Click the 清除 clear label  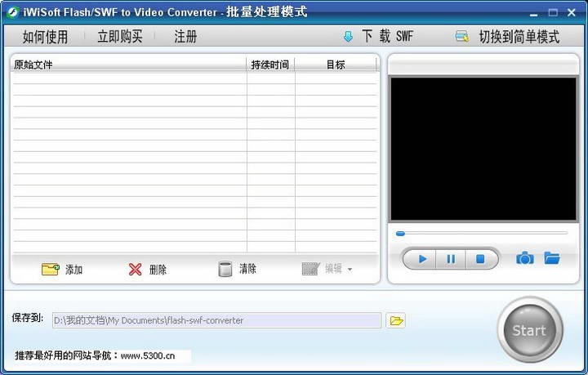[x=248, y=269]
